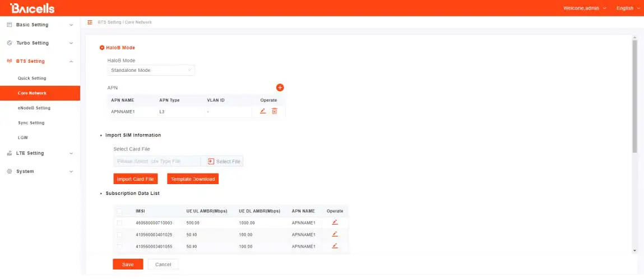Open LGW page
This screenshot has width=644, height=279.
22,138
